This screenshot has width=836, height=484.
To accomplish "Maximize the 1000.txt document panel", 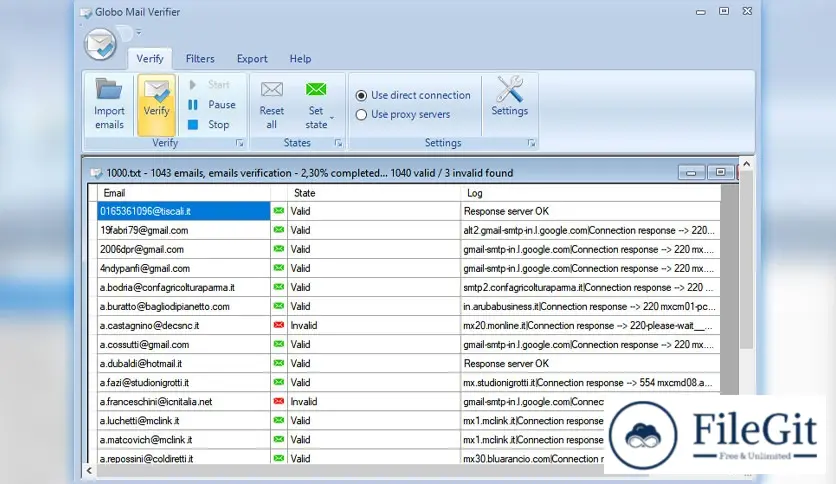I will pos(720,172).
